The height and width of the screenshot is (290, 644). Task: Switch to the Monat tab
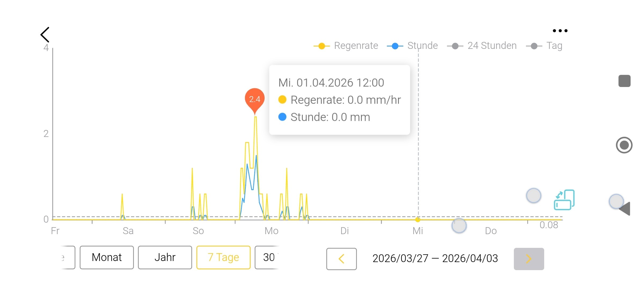107,257
